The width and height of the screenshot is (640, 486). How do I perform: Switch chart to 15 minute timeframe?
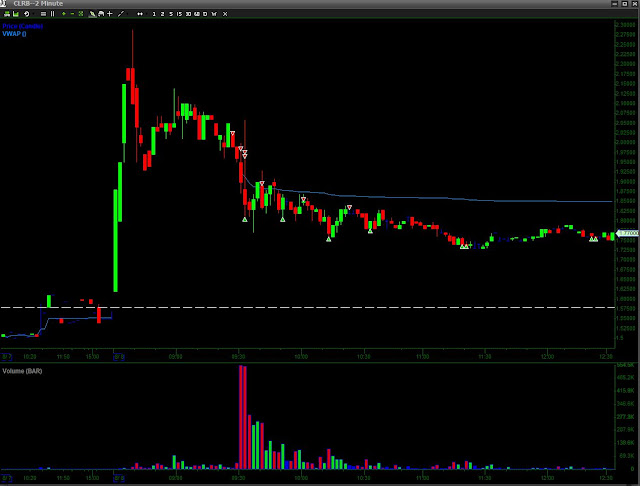tap(180, 14)
